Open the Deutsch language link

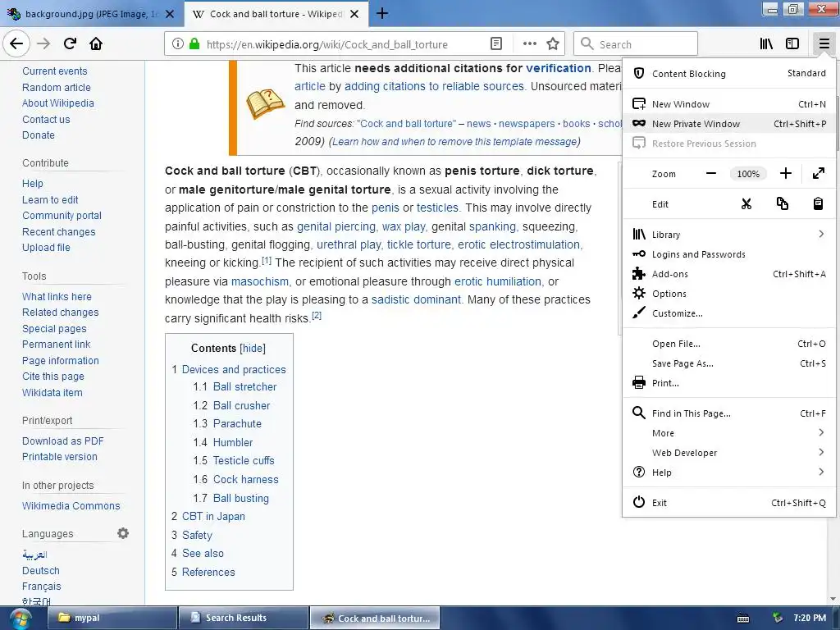point(41,571)
